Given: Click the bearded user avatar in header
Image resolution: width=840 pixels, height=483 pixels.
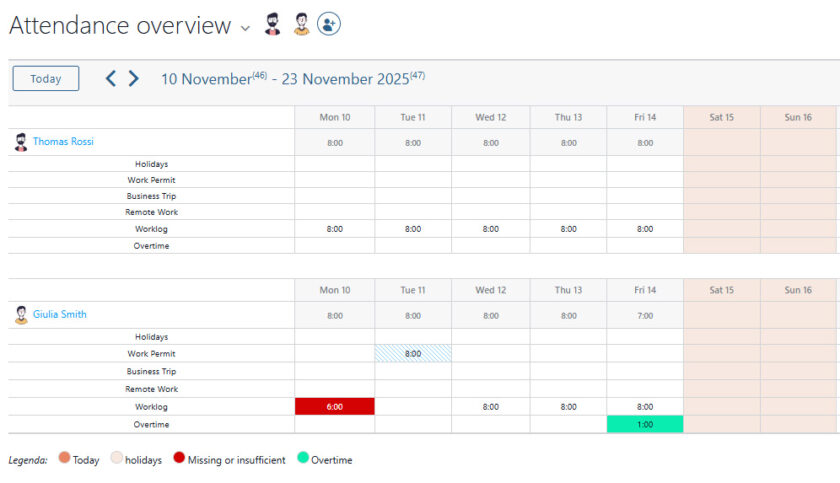Looking at the screenshot, I should coord(272,25).
